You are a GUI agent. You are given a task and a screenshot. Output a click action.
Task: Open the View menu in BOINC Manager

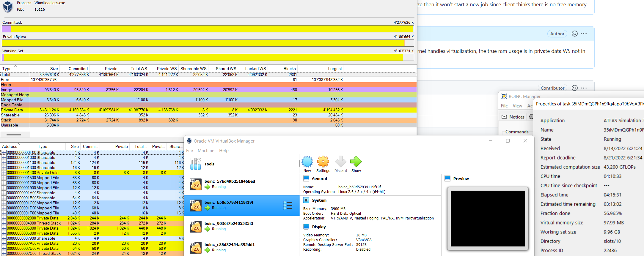[517, 106]
